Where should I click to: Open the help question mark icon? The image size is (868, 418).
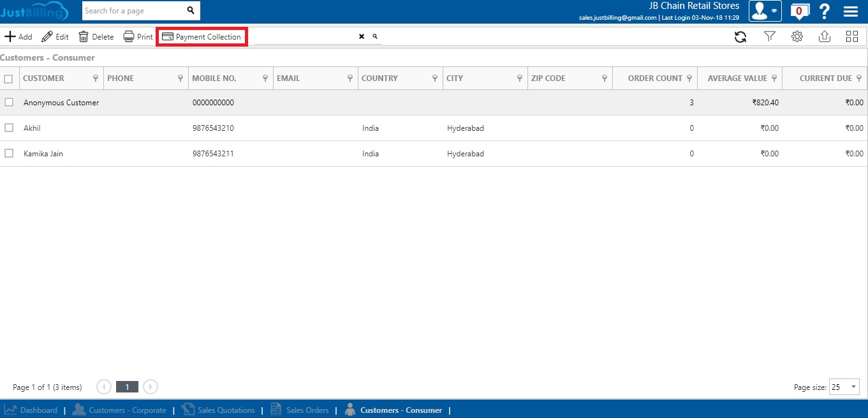click(825, 11)
